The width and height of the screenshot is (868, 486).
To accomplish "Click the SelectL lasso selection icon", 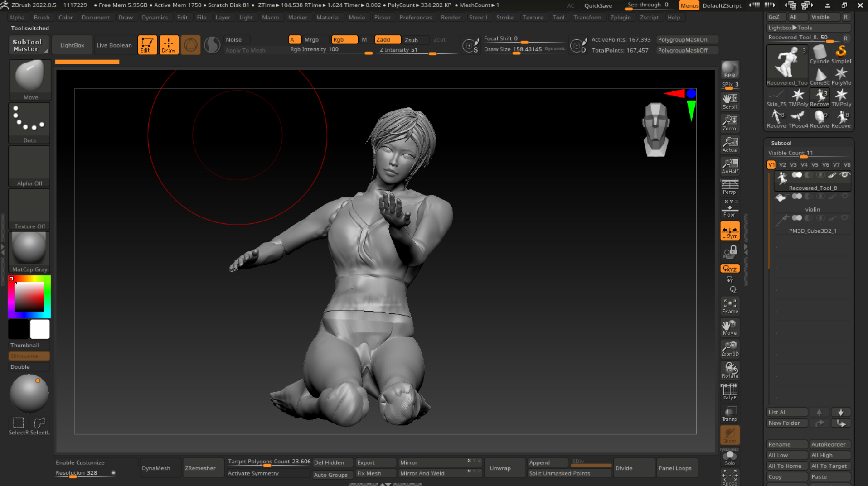I will click(40, 426).
